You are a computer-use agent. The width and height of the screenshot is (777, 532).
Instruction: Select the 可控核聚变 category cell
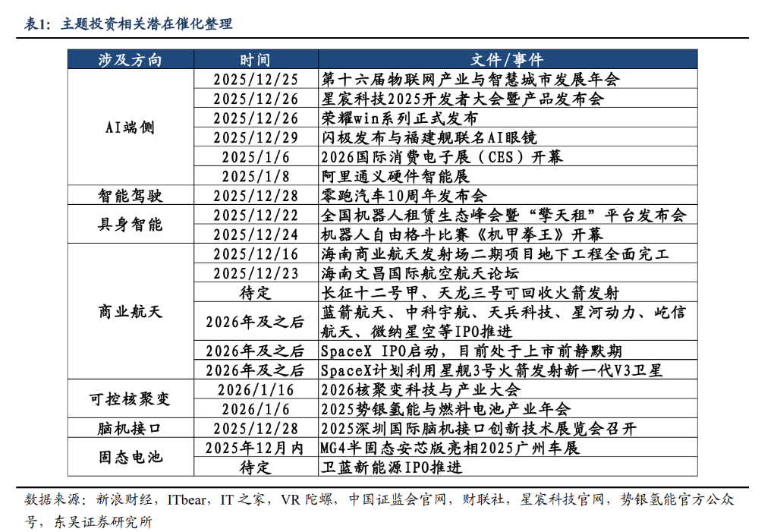[x=131, y=398]
